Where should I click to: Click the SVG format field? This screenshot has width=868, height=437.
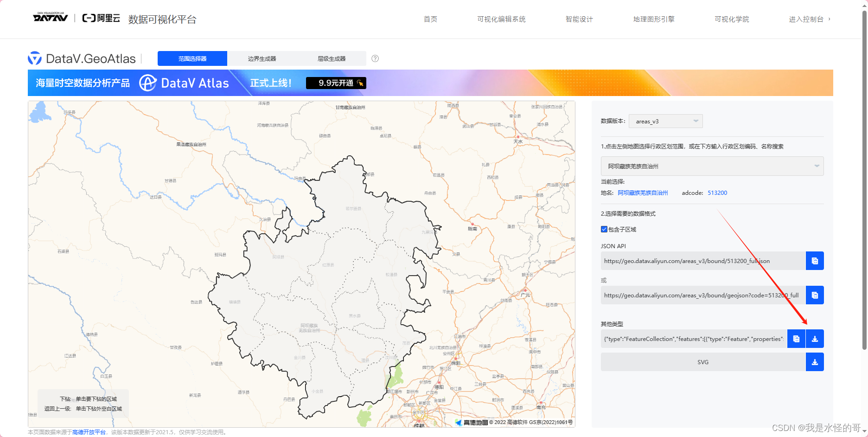[x=703, y=362]
